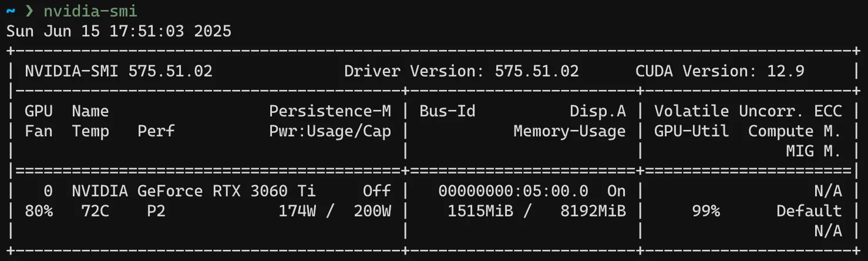The image size is (868, 261).
Task: Click the Bus-Id column header
Action: (x=448, y=111)
